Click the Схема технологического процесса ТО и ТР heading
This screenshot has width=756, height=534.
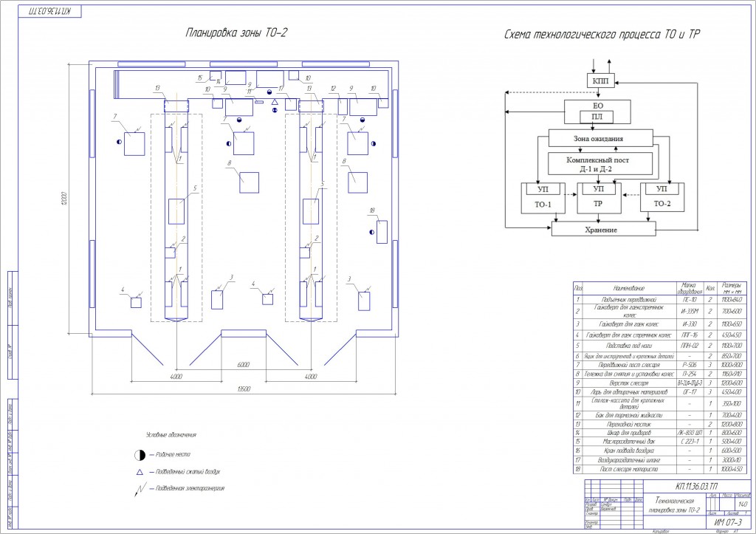(602, 34)
